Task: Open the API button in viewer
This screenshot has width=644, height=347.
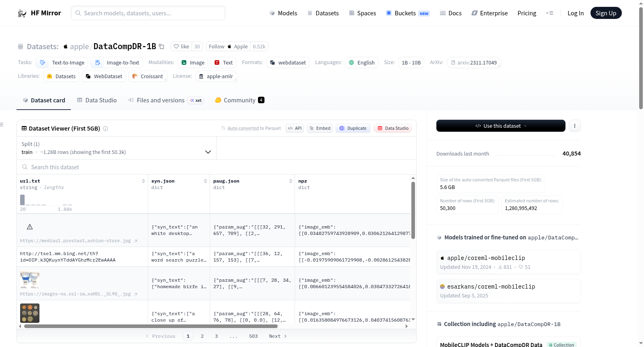Action: click(x=295, y=128)
